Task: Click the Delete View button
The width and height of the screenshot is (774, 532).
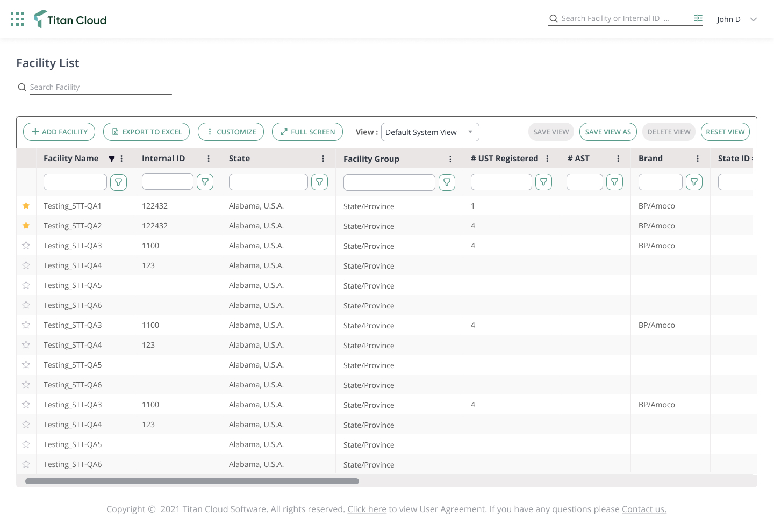Action: 669,132
